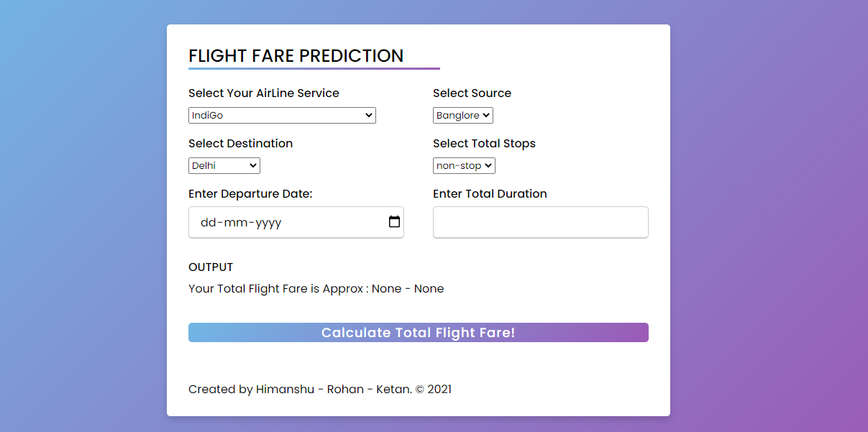868x432 pixels.
Task: Click the Select Source dropdown chevron
Action: click(486, 115)
